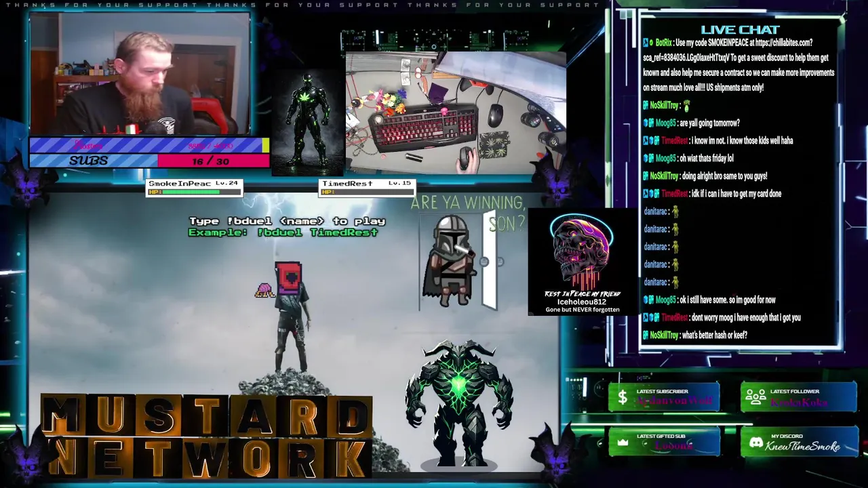This screenshot has width=868, height=488.
Task: Click the TimedRest Lv.15 nameplate text
Action: [366, 183]
